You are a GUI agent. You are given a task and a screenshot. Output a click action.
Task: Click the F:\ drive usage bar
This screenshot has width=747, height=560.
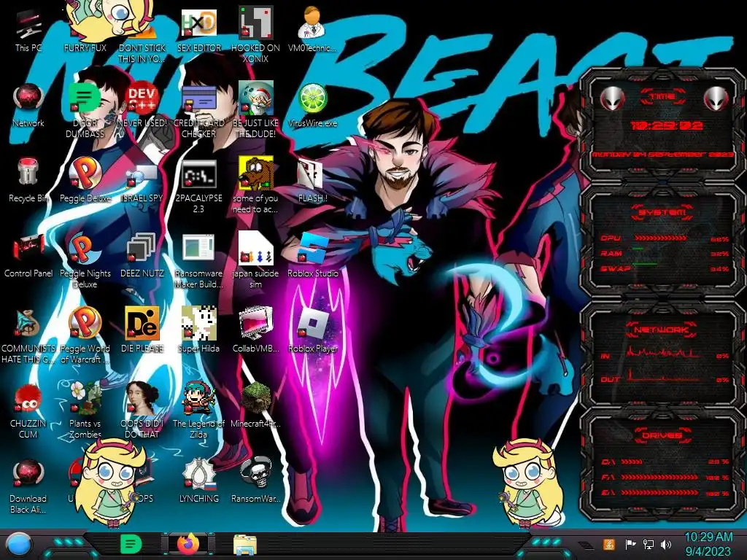tap(661, 477)
